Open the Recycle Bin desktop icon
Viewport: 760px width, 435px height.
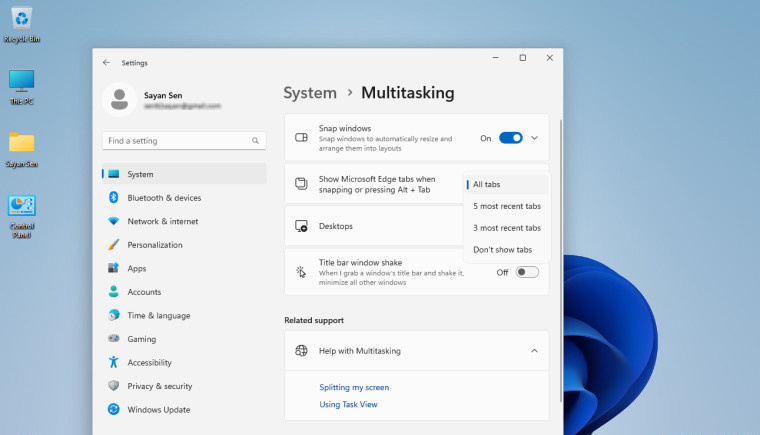tap(22, 25)
